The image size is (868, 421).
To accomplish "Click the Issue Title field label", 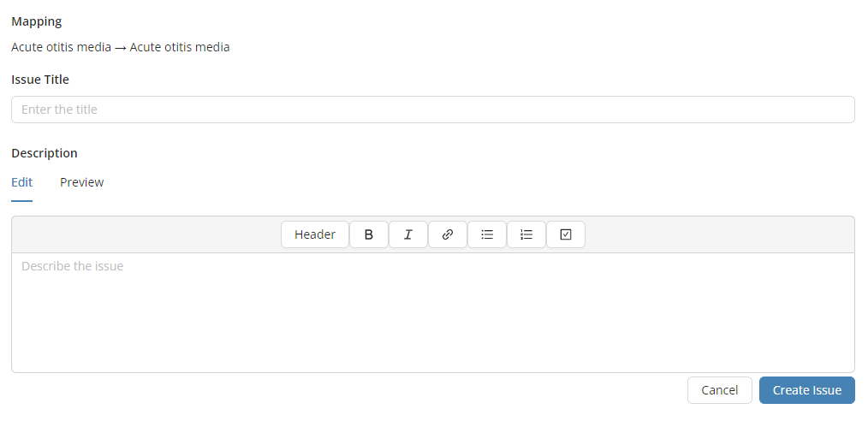I will [40, 80].
